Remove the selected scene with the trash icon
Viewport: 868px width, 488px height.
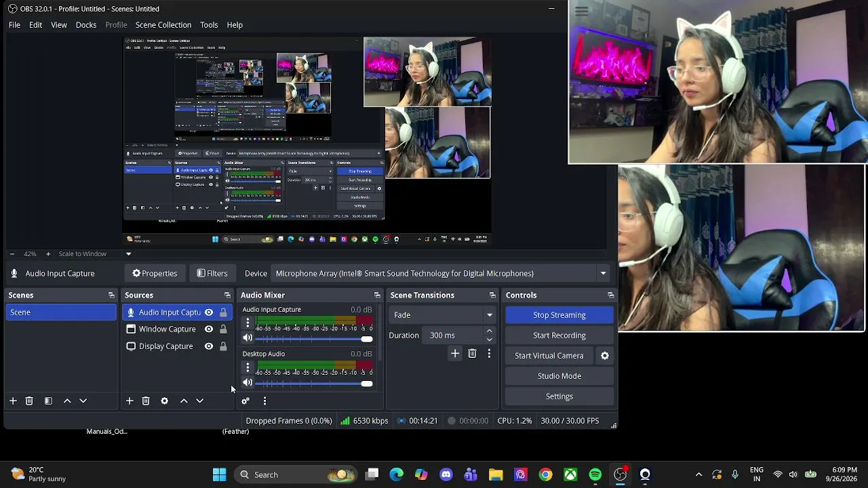coord(29,401)
